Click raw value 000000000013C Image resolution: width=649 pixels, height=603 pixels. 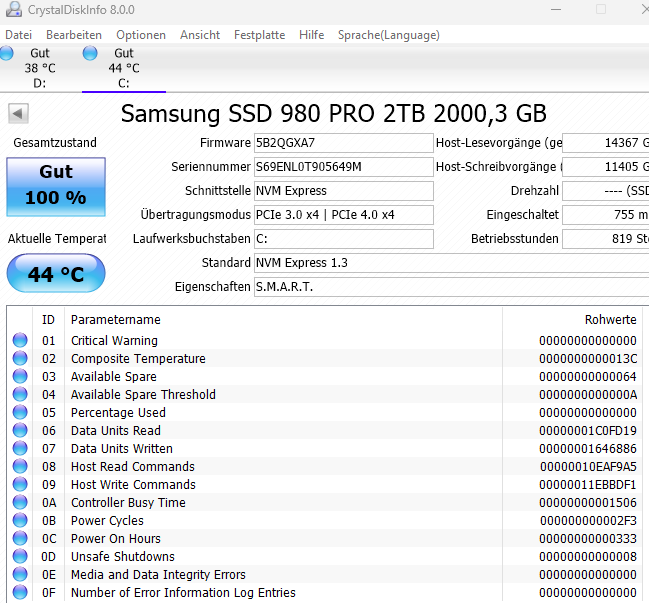[588, 358]
